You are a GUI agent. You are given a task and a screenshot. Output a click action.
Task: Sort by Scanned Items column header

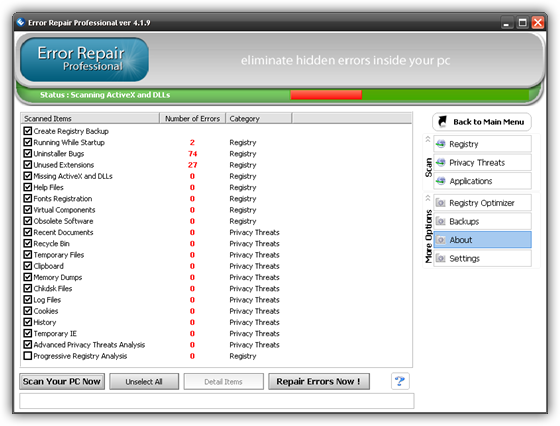pyautogui.click(x=90, y=118)
